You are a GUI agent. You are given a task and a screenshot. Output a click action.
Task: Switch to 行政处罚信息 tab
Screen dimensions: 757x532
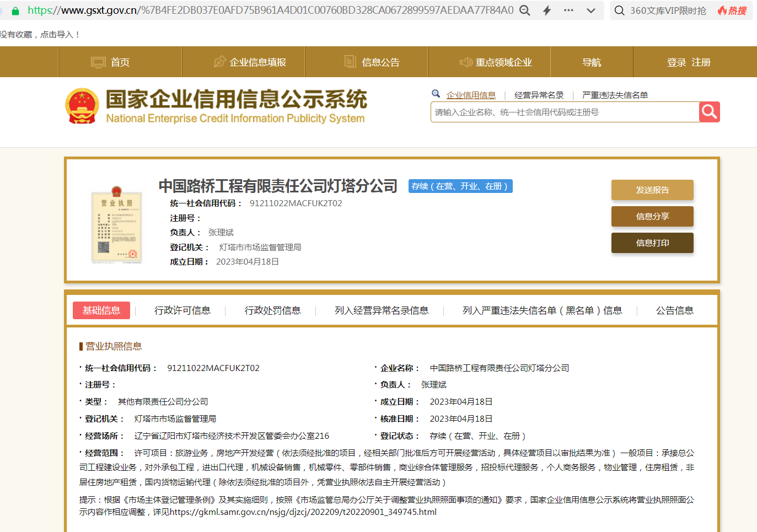[272, 310]
